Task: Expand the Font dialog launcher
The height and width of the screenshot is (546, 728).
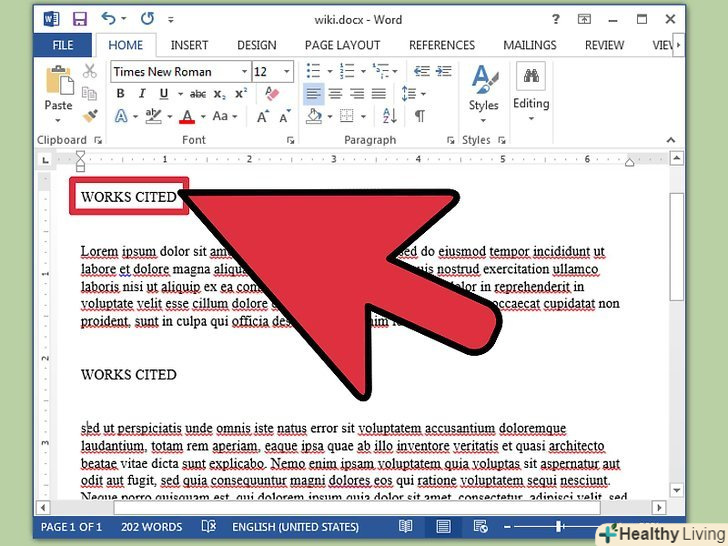Action: [x=291, y=141]
